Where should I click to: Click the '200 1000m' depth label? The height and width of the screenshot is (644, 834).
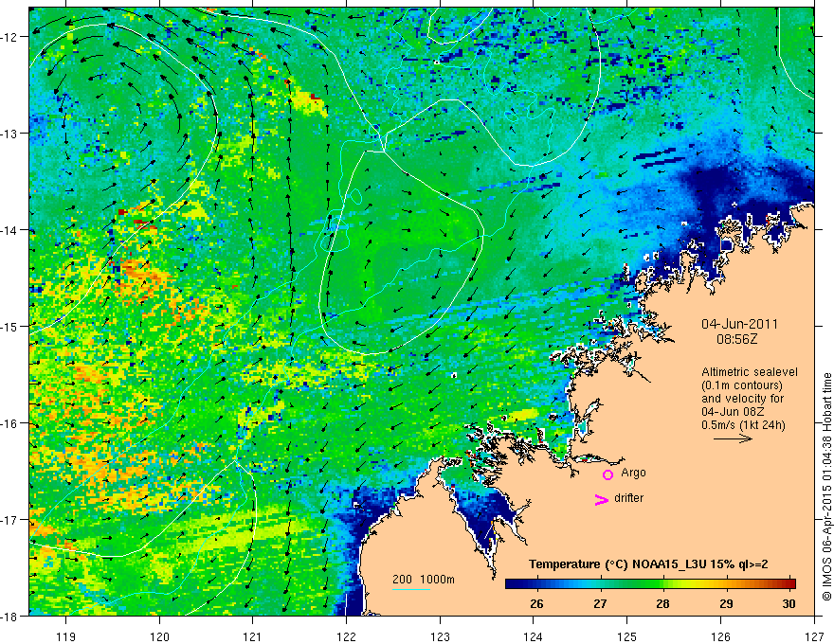tap(424, 580)
